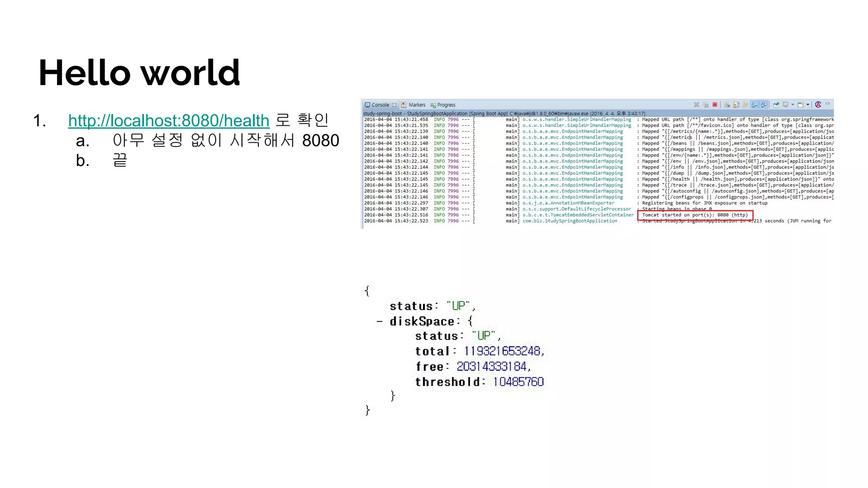
Task: Click the TomcatEmbeddedServletContainer logger name
Action: 578,215
